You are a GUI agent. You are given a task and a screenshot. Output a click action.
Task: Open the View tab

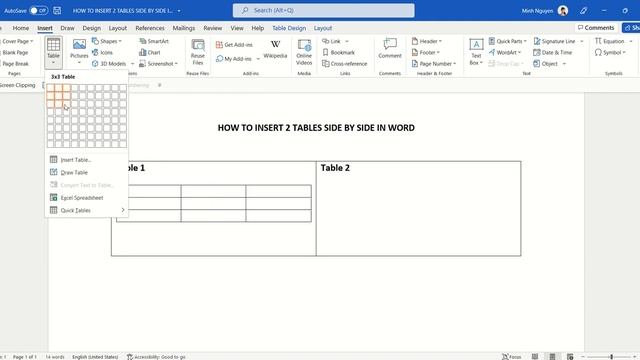(x=237, y=28)
